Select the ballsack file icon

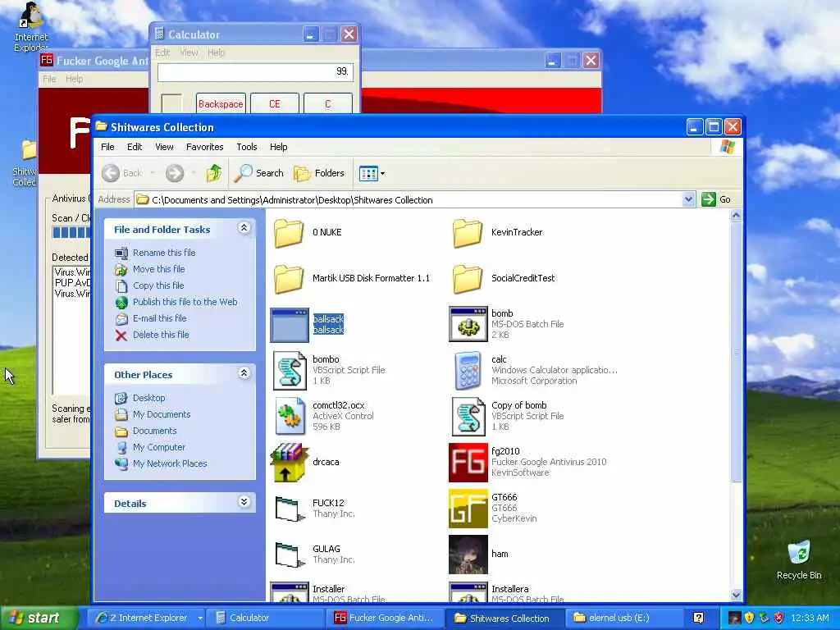pos(290,325)
